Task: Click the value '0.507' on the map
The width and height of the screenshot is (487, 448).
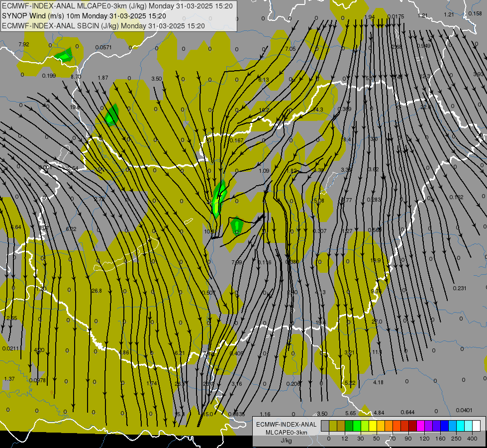Action: [x=208, y=293]
